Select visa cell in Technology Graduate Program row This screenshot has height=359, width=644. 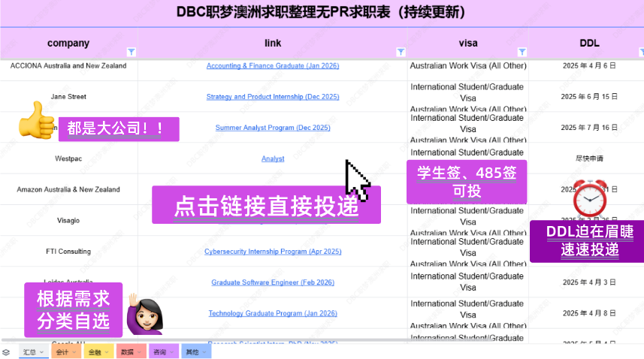click(x=468, y=314)
